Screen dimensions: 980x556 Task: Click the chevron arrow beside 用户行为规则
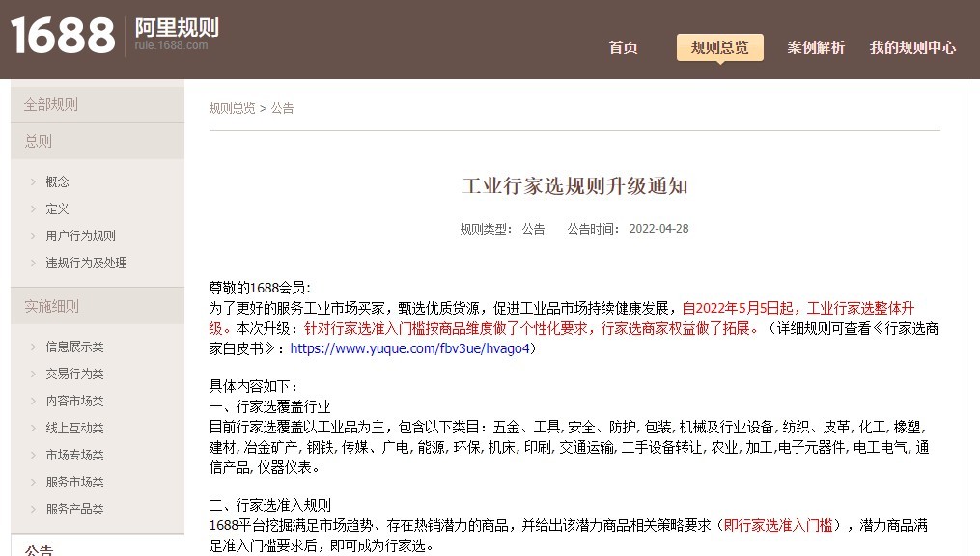click(x=33, y=236)
